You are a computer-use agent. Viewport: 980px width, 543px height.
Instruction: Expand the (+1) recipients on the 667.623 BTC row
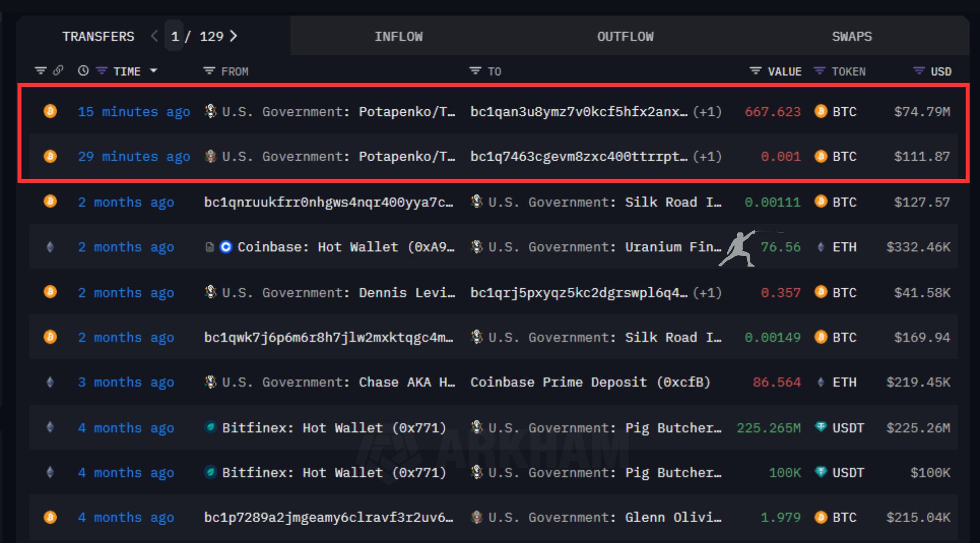click(707, 112)
